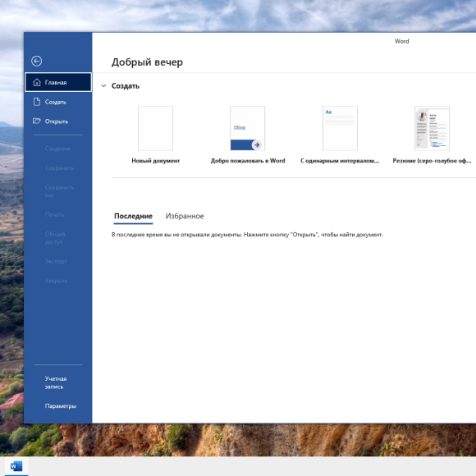Click the home icon beside Главная
The image size is (476, 476).
click(37, 82)
